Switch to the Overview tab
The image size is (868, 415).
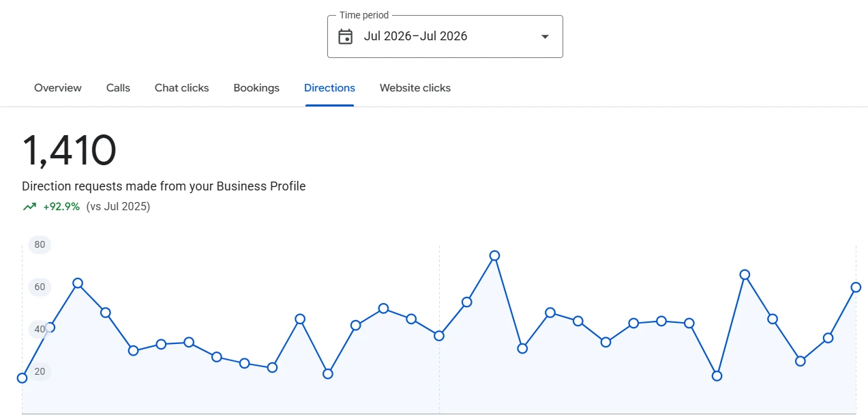58,88
